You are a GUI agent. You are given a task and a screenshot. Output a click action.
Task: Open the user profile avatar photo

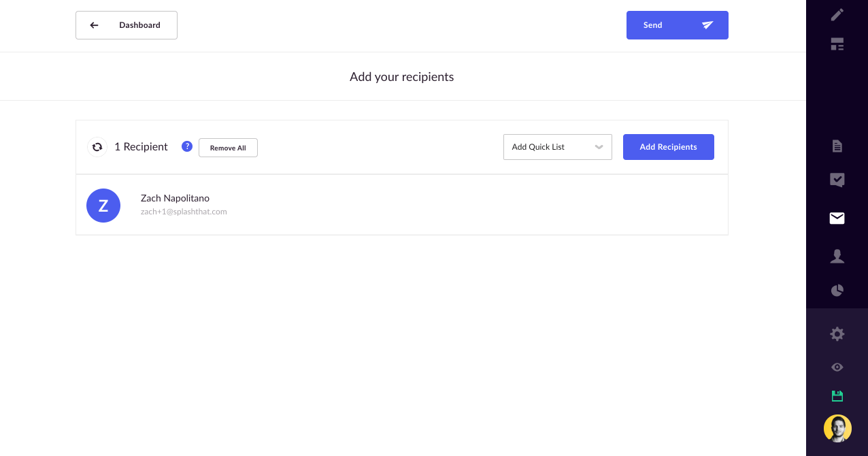pyautogui.click(x=837, y=429)
